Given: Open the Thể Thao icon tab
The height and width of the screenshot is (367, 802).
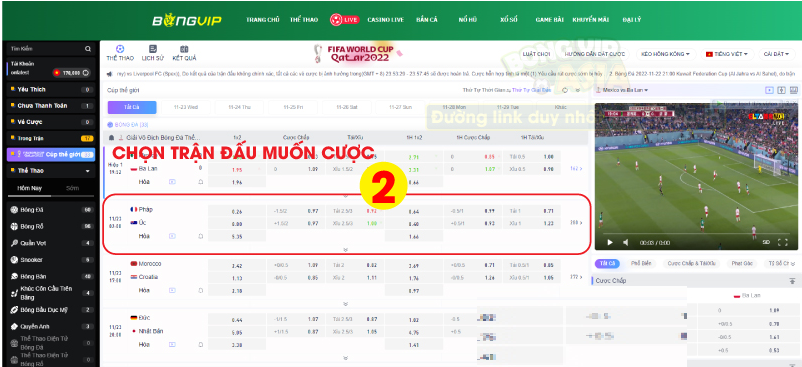Looking at the screenshot, I should coord(120,53).
